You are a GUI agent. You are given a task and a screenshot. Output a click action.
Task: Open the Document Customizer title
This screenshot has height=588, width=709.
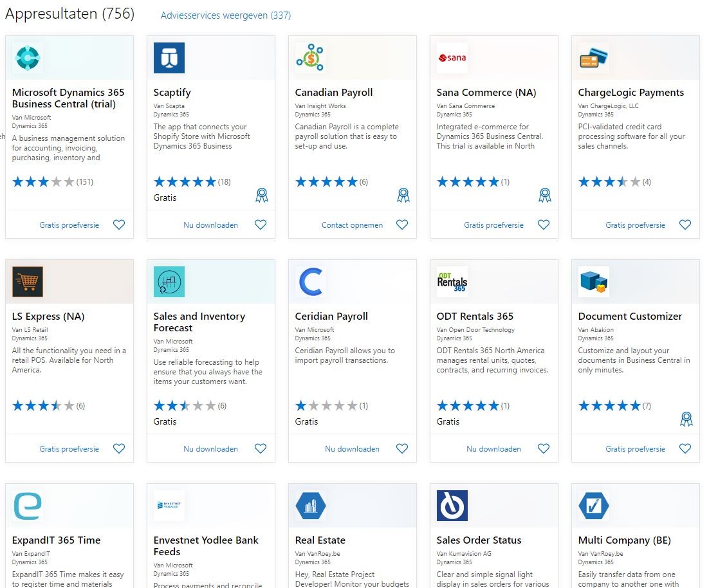tap(630, 317)
